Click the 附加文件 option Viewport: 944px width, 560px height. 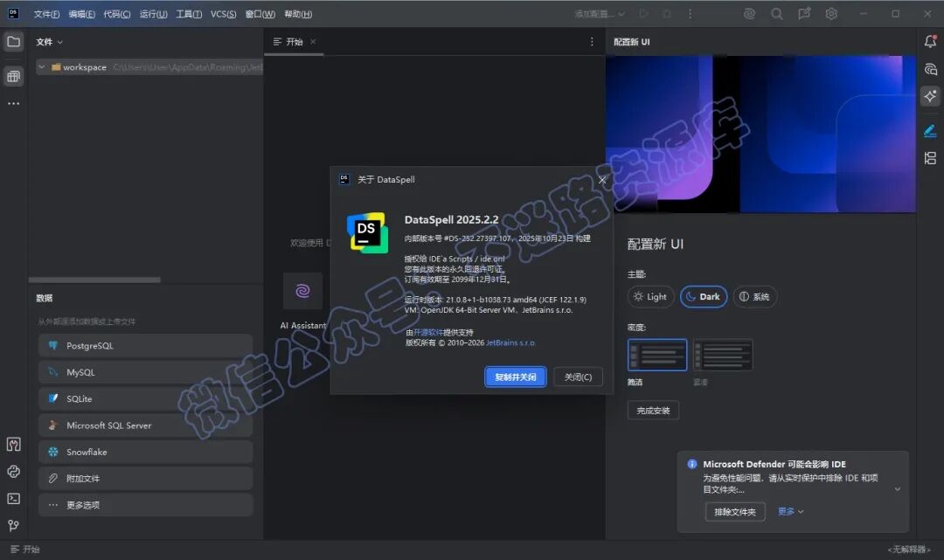point(146,478)
